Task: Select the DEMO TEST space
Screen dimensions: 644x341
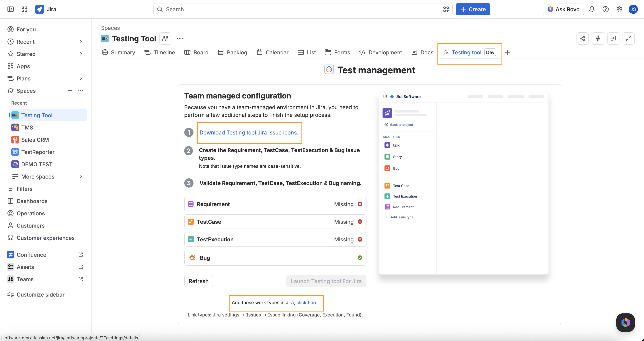Action: click(48, 164)
